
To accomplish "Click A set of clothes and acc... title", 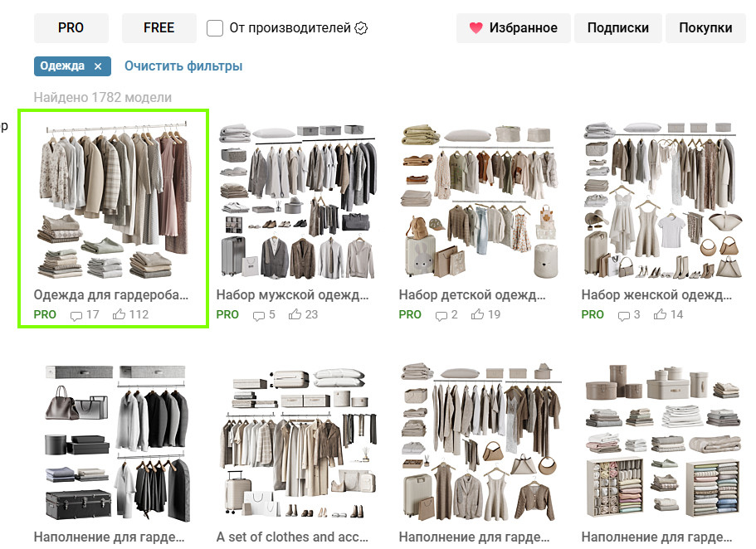I will (292, 537).
